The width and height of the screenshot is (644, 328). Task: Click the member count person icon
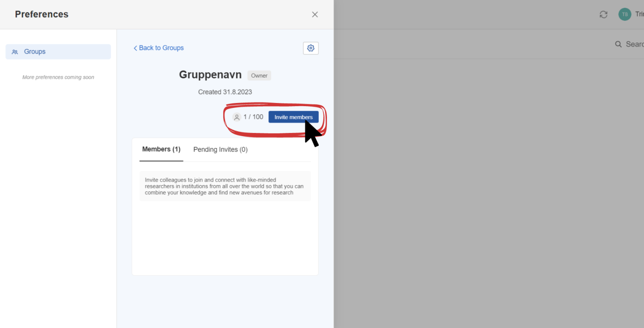(x=237, y=117)
